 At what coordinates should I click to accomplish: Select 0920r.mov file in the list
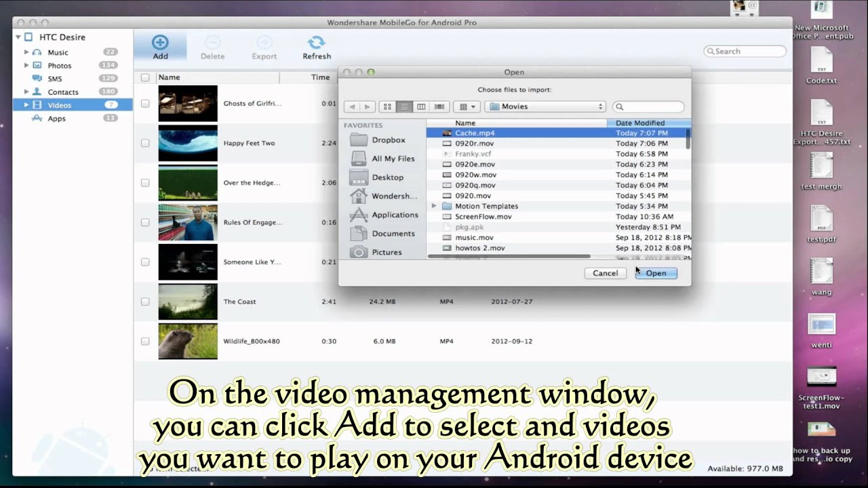coord(558,144)
